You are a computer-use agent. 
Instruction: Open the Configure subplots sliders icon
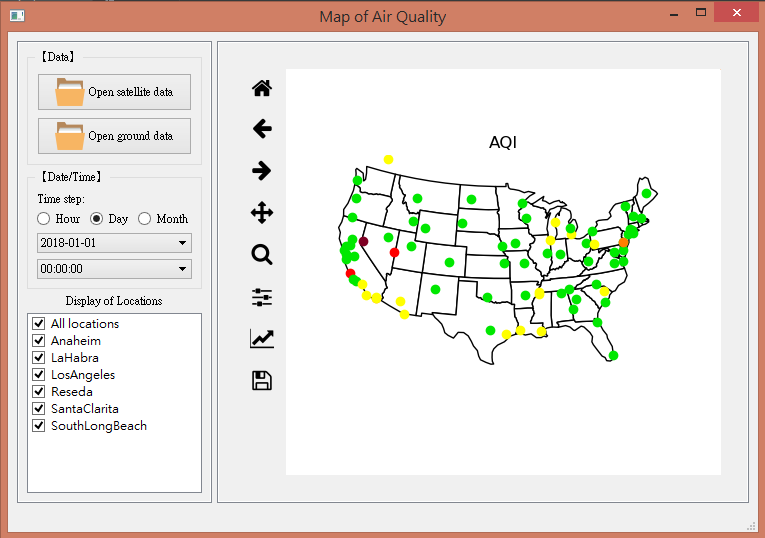click(x=262, y=297)
